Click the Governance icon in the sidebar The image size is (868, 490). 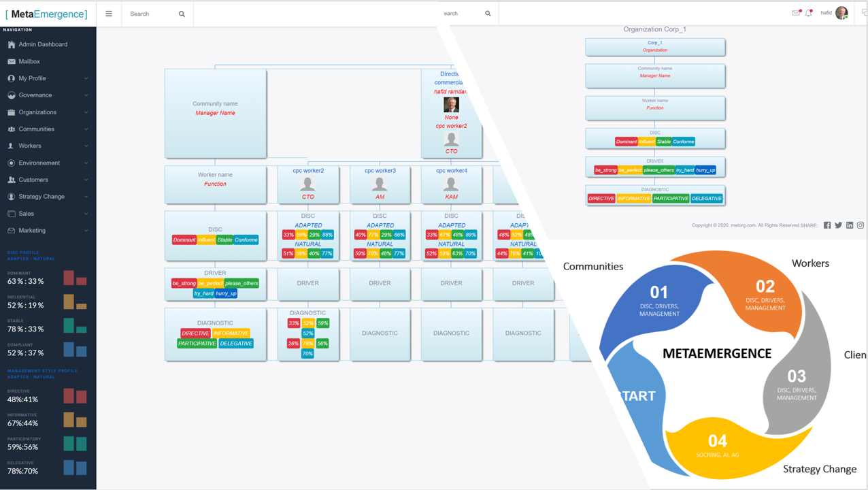(x=12, y=95)
